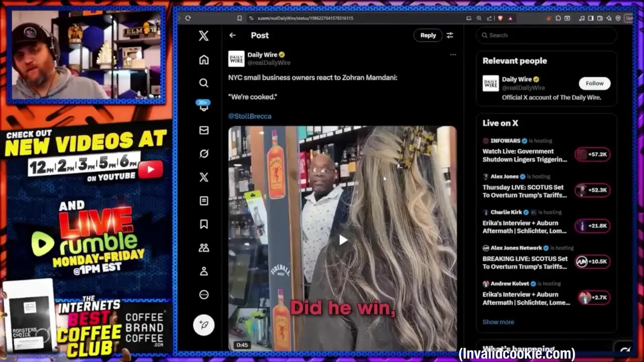
Task: Click Show more under Live on X
Action: pos(498,322)
